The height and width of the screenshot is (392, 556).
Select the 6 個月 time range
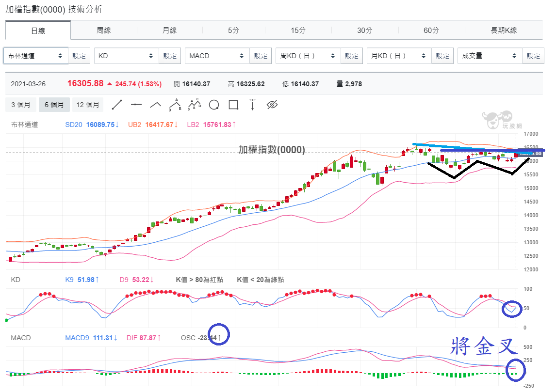(54, 105)
